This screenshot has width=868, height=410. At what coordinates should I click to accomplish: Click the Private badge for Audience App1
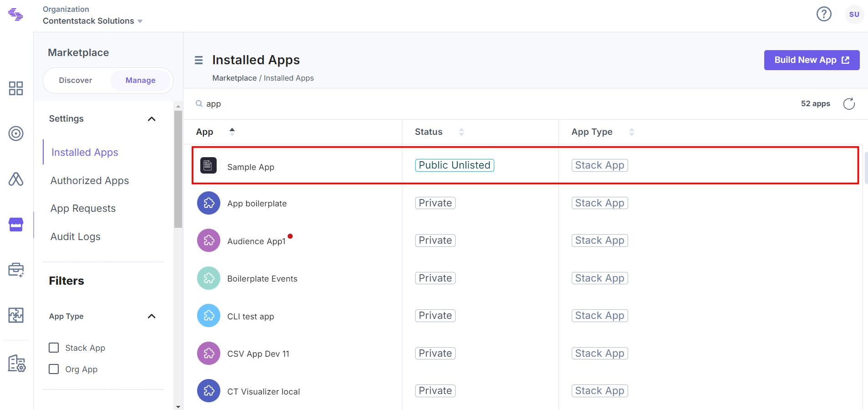[x=435, y=240]
